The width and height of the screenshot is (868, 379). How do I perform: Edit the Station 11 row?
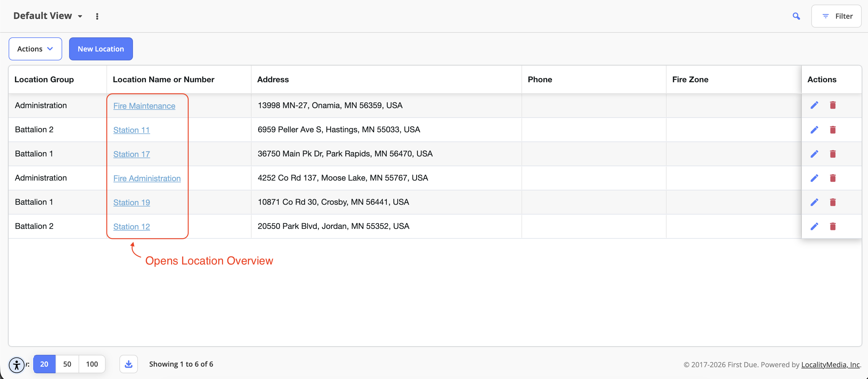point(814,130)
